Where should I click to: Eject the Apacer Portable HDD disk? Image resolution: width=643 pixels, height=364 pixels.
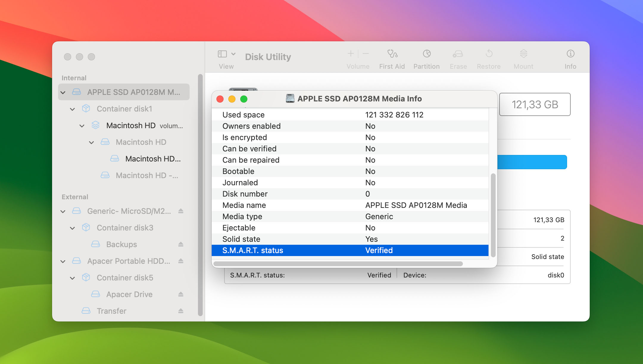pos(181,261)
